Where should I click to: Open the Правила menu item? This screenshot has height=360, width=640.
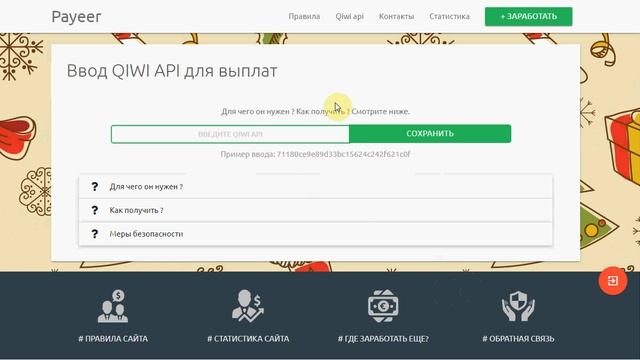click(x=304, y=17)
